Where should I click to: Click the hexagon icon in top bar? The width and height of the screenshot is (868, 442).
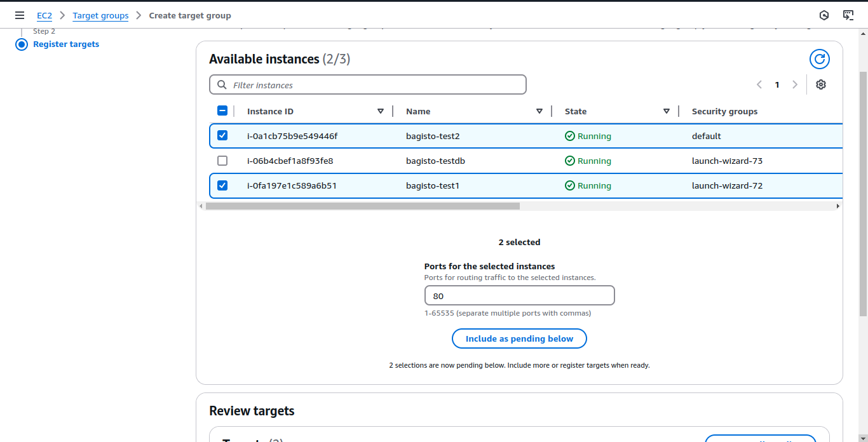[x=824, y=15]
